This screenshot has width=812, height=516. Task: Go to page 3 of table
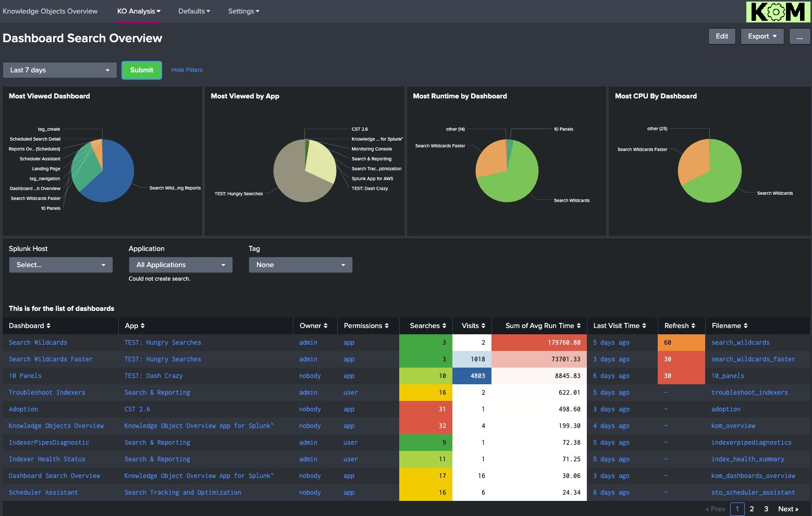(766, 509)
